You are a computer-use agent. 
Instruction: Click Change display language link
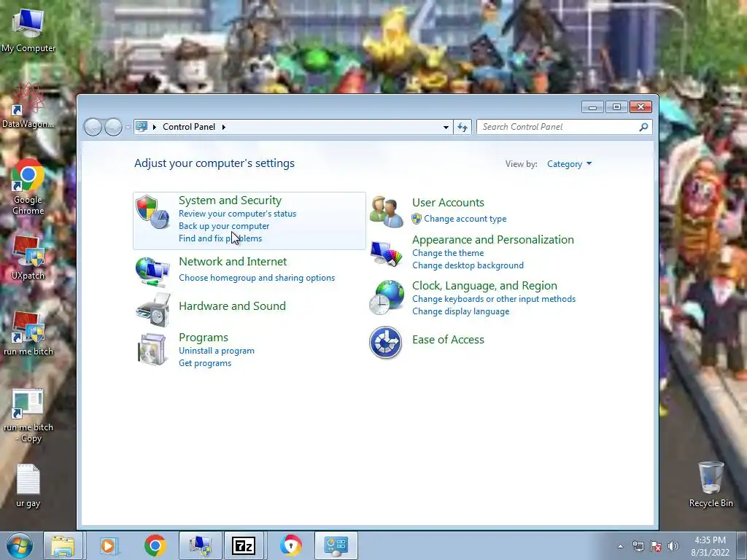click(461, 311)
